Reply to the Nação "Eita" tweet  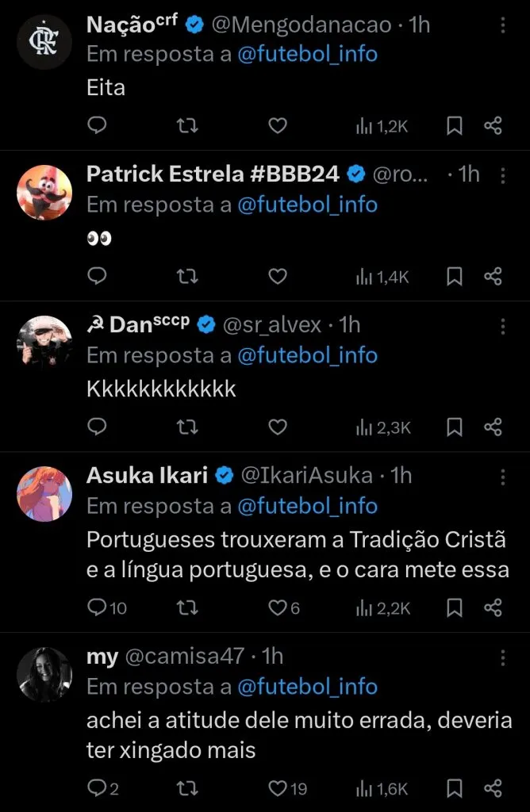(97, 125)
